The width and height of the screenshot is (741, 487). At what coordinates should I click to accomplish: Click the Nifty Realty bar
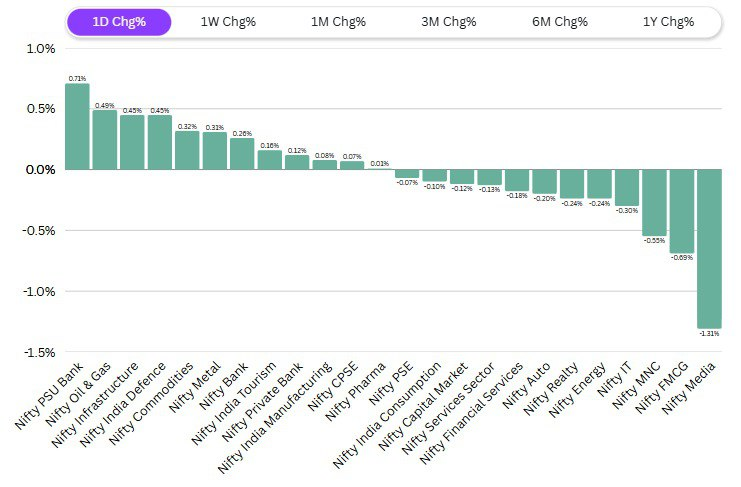point(572,184)
